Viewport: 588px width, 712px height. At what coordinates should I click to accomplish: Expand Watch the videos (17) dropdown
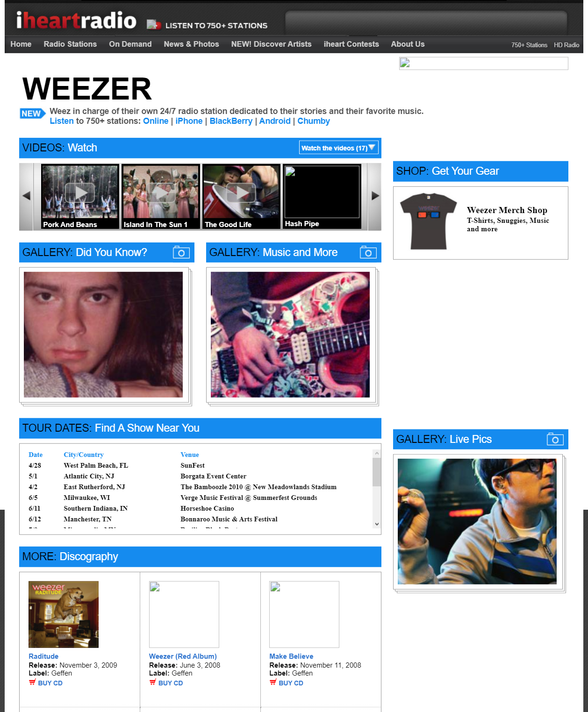[339, 148]
